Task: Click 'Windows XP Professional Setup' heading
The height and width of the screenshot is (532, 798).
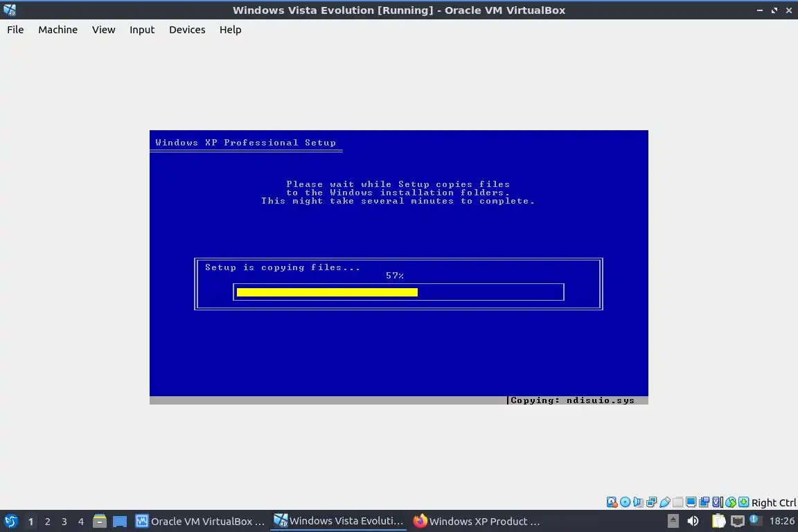Action: 245,143
